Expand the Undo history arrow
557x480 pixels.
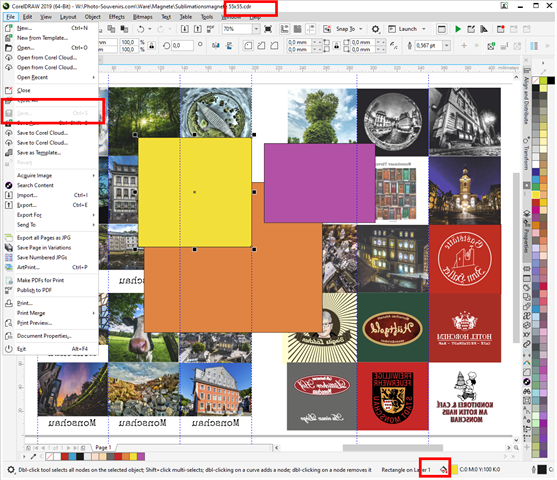click(x=150, y=29)
